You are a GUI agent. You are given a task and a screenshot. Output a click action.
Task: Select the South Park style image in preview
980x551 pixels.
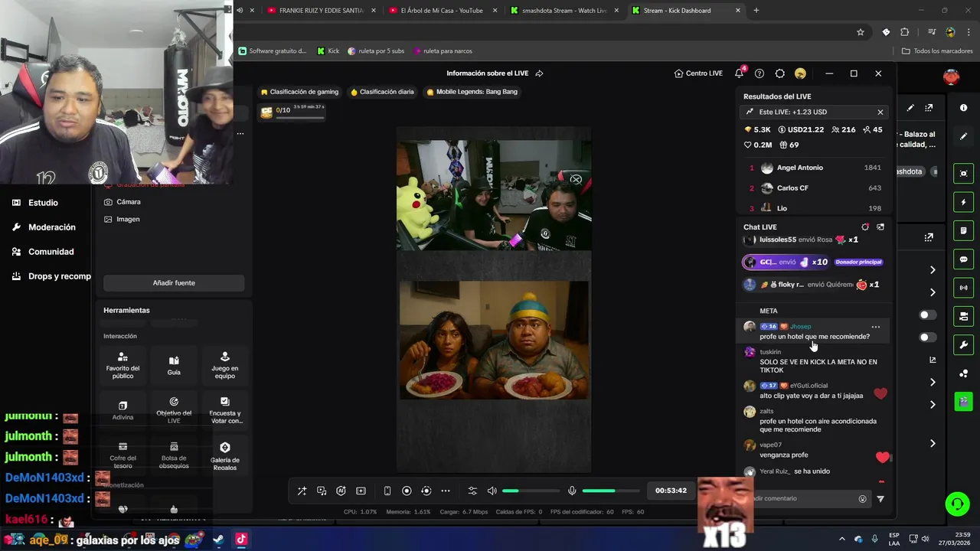(x=494, y=340)
